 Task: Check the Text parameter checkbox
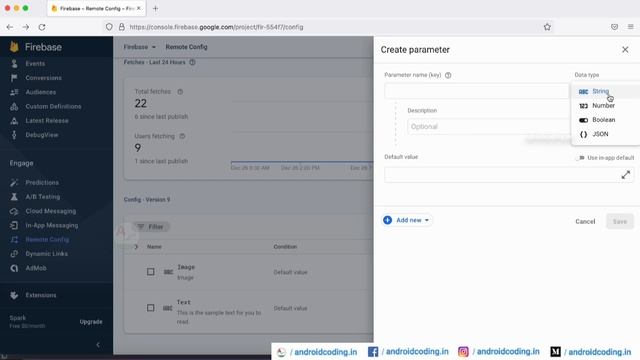(151, 308)
